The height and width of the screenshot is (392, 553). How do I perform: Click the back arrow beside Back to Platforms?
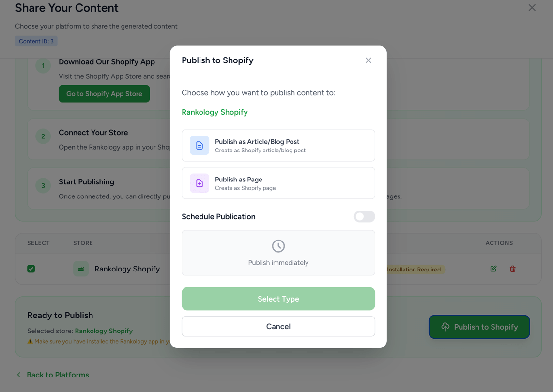click(19, 375)
